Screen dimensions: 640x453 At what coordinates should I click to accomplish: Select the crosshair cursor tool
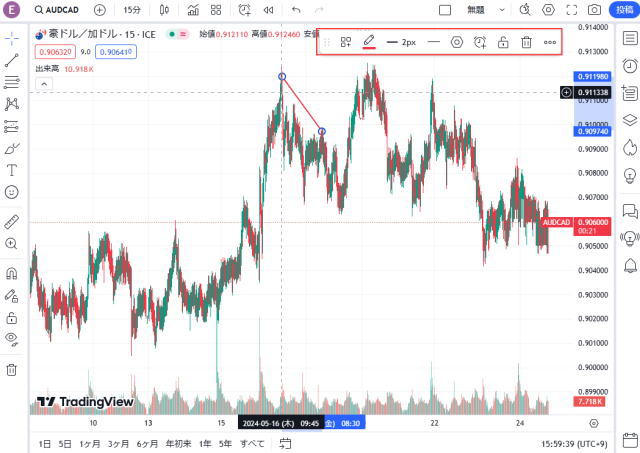12,38
